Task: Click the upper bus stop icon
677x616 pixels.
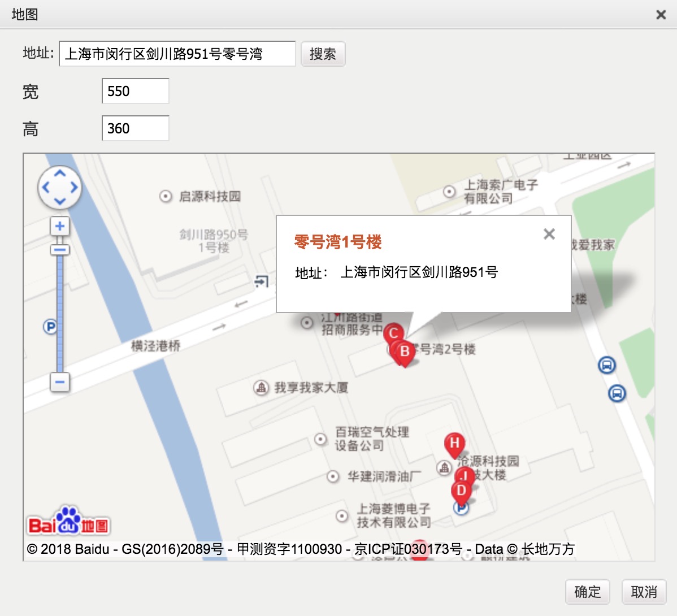Action: 606,366
